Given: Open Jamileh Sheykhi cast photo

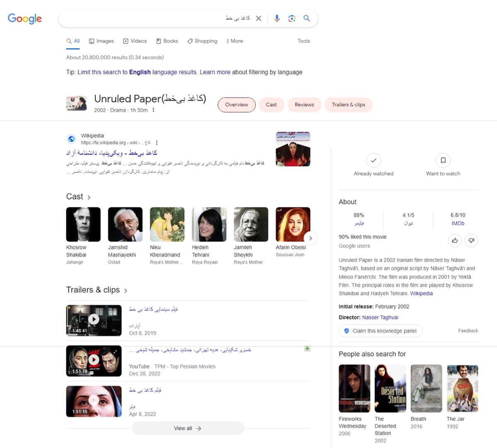Looking at the screenshot, I should coord(251,224).
